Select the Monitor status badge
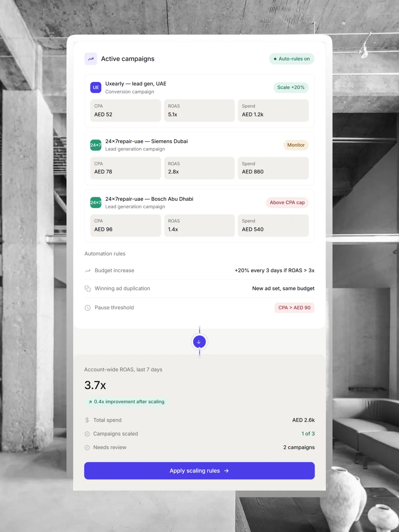This screenshot has width=399, height=532. pyautogui.click(x=296, y=145)
